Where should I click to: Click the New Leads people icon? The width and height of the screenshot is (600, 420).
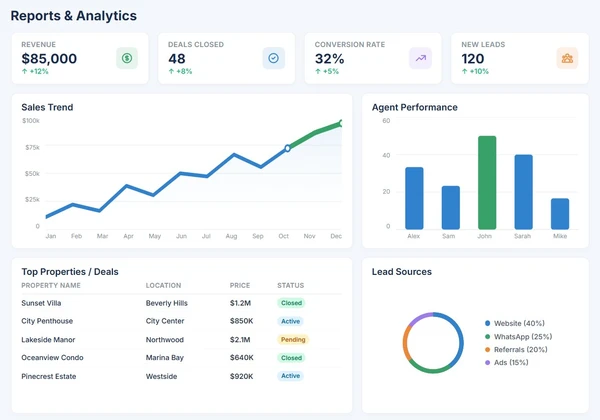click(x=567, y=58)
